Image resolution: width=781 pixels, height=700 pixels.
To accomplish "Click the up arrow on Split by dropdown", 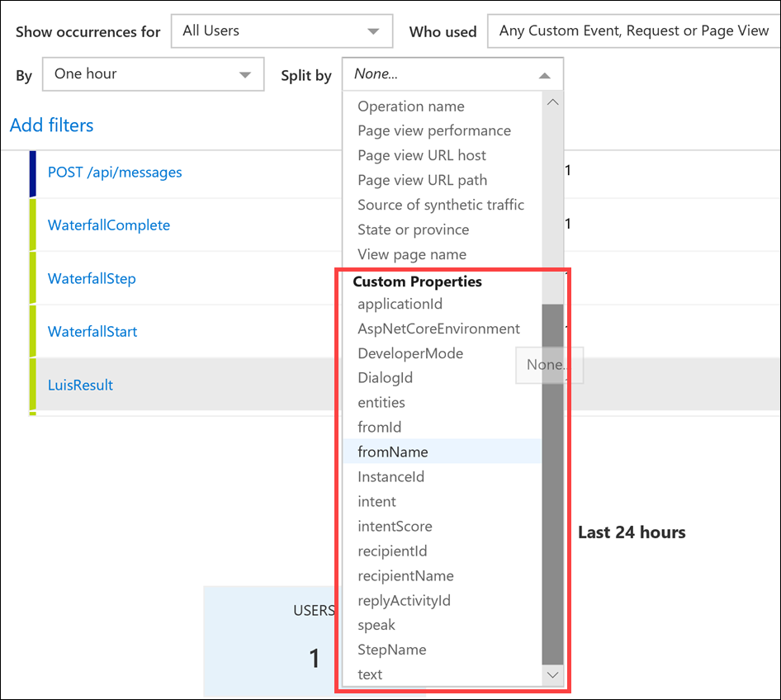I will click(x=545, y=76).
